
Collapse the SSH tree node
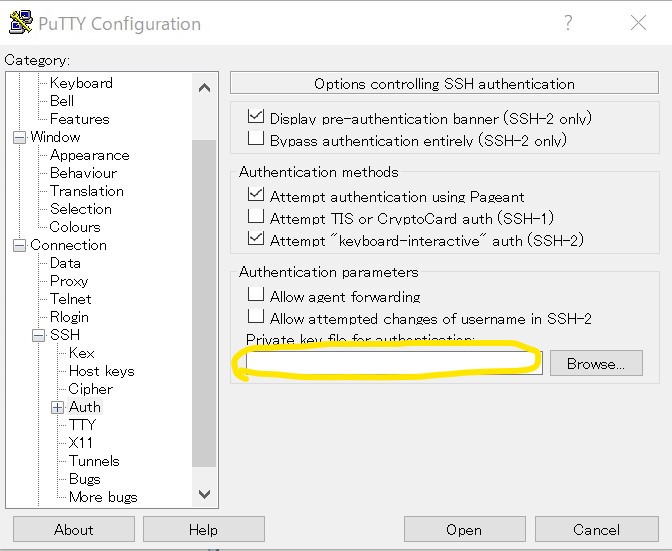click(x=38, y=335)
